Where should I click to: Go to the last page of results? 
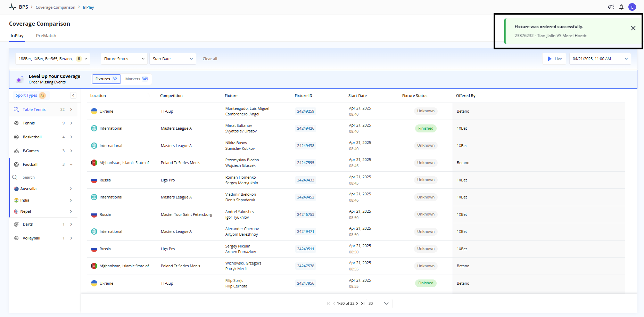(x=363, y=303)
